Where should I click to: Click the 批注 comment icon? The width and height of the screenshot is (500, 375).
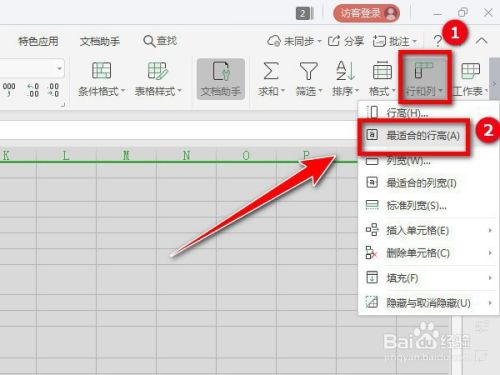[379, 41]
